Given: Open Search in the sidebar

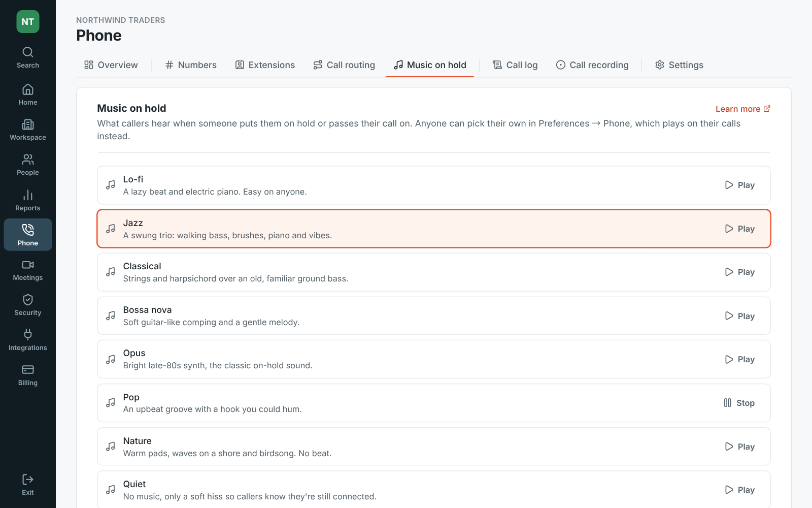Looking at the screenshot, I should 28,57.
